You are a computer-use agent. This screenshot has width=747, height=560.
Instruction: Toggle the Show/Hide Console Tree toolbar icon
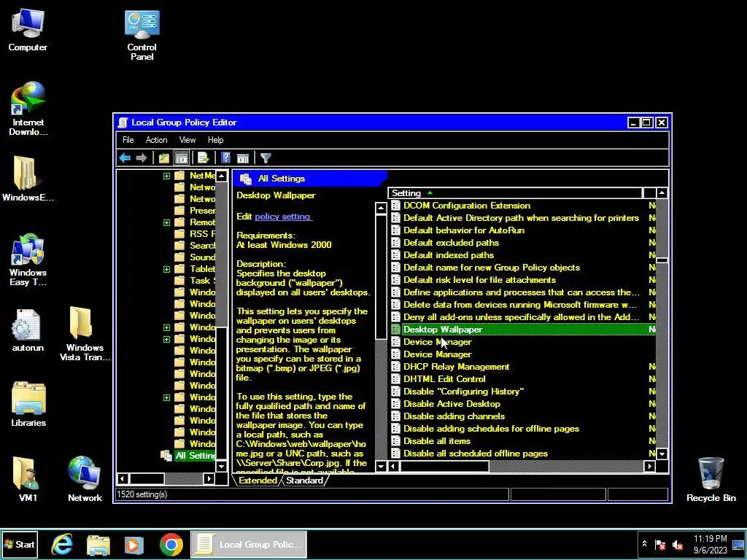[182, 158]
